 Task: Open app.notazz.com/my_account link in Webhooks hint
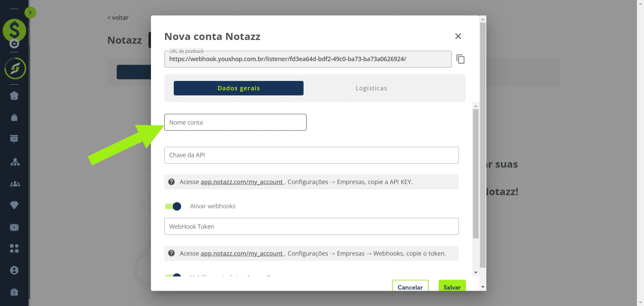click(242, 253)
